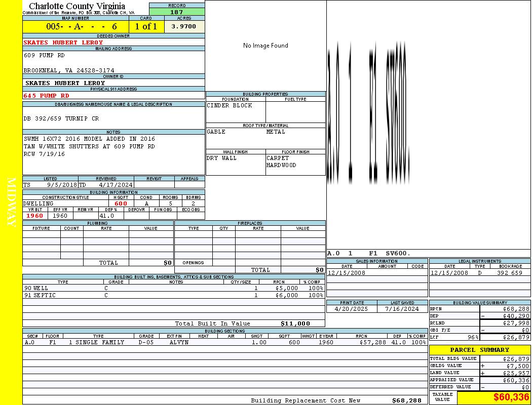Select the 91 SEPTIC built-in row
The height and width of the screenshot is (405, 532).
173,295
